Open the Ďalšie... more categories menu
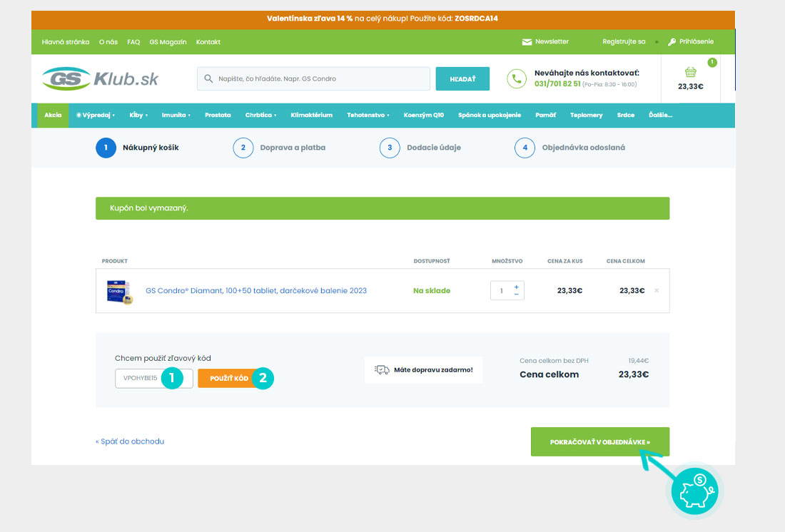The width and height of the screenshot is (785, 532). (660, 115)
